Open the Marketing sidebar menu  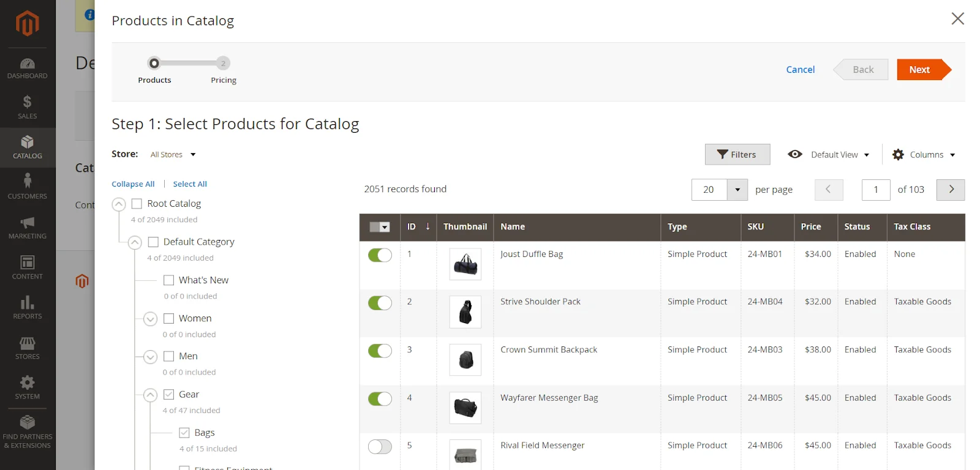click(28, 228)
